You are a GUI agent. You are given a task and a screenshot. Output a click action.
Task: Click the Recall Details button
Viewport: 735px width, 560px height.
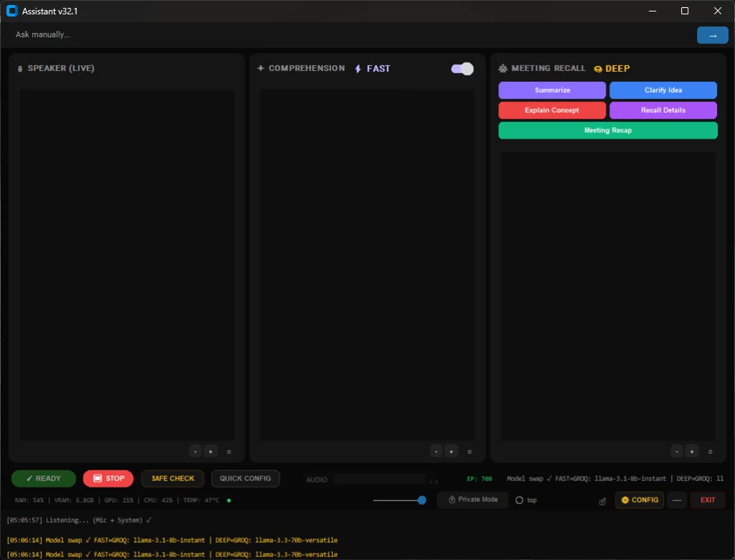click(663, 111)
